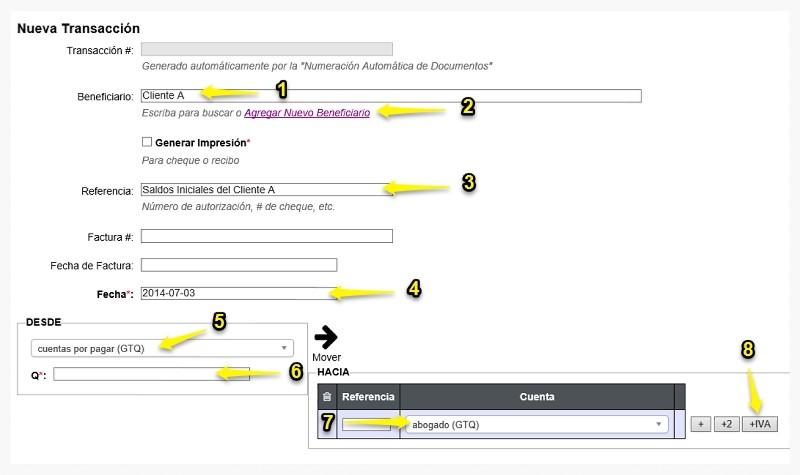Expand the abogado (GTQ) account dropdown
800x475 pixels.
point(537,424)
